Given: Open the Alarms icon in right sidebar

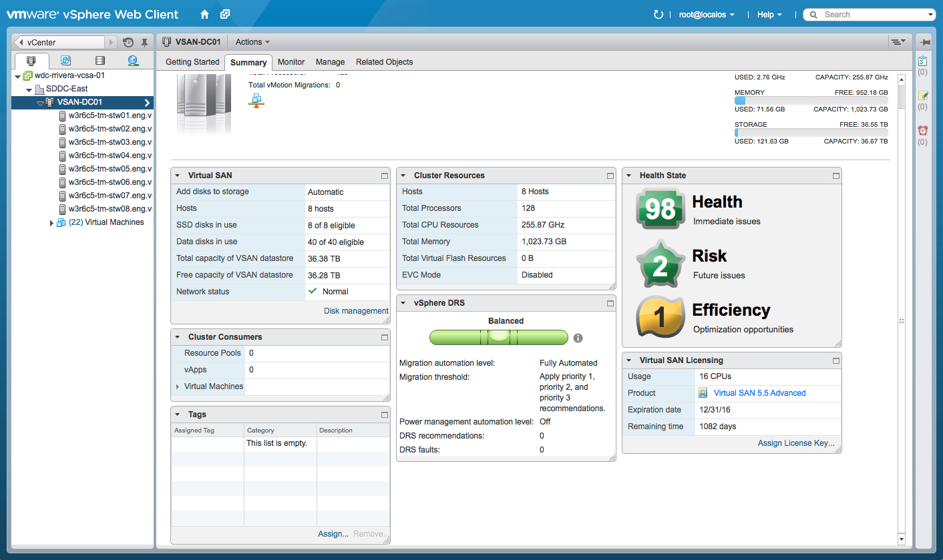Looking at the screenshot, I should (923, 130).
